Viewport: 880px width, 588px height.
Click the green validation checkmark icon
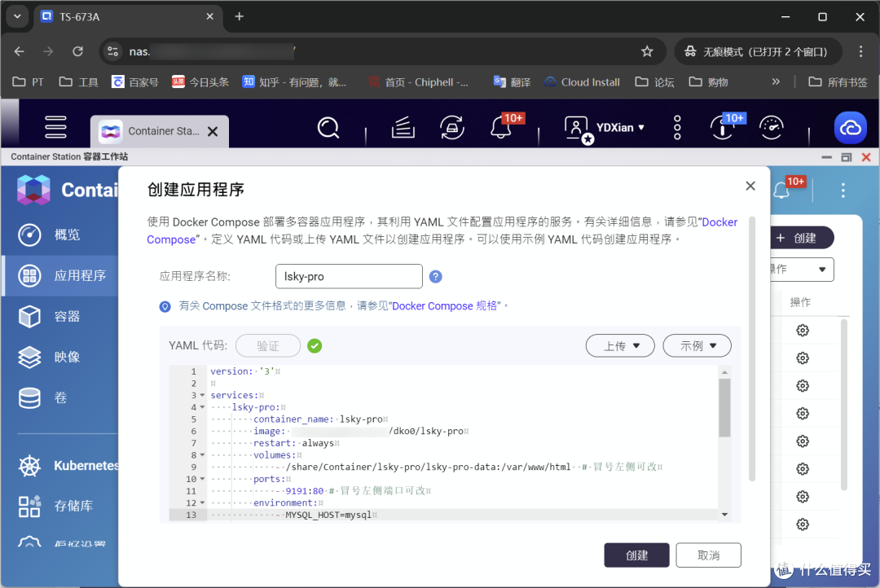click(x=315, y=346)
